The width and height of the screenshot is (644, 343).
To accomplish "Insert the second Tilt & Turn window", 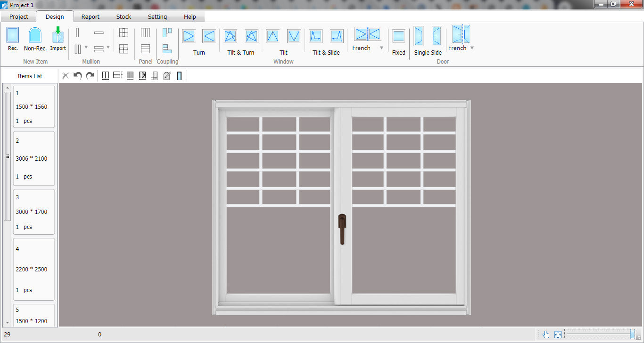I will [x=252, y=36].
